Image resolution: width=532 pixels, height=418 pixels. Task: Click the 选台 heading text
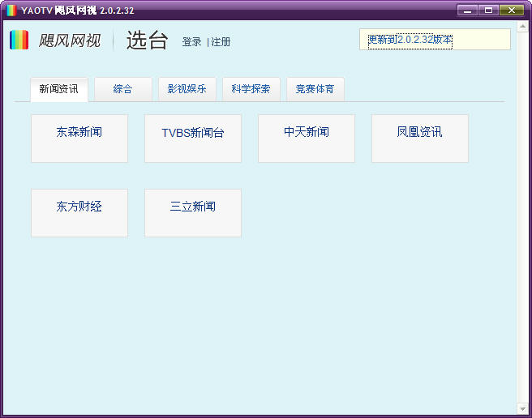[x=147, y=41]
